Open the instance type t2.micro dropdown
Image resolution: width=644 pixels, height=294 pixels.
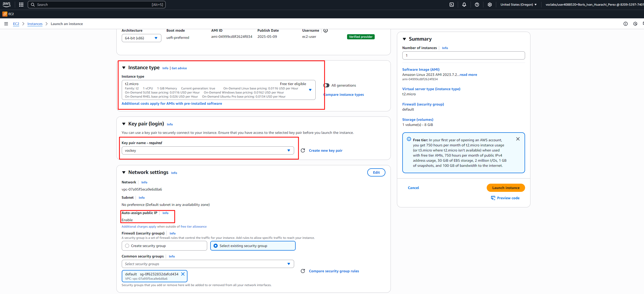click(219, 90)
